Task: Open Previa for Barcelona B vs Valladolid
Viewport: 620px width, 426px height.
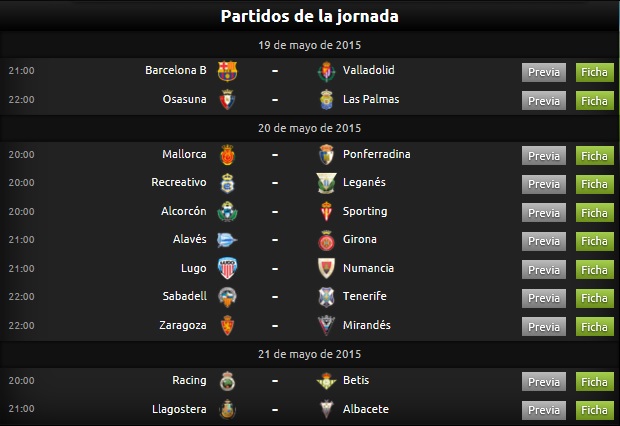Action: (544, 72)
